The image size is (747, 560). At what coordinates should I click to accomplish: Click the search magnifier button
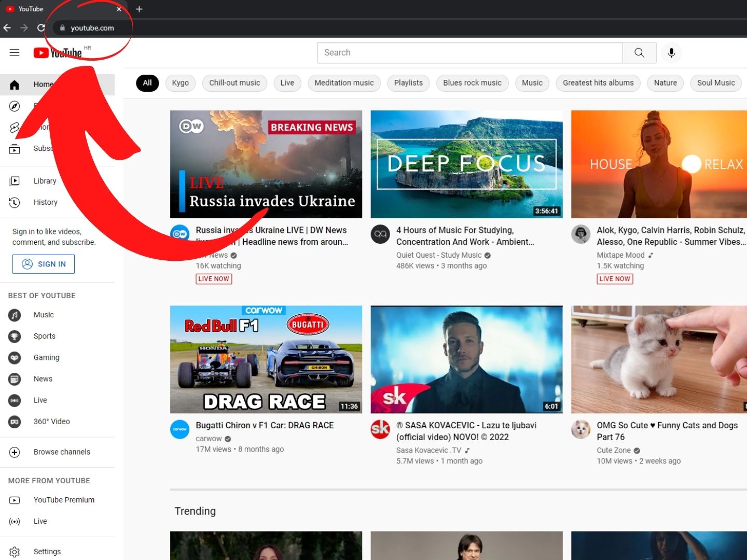[639, 52]
